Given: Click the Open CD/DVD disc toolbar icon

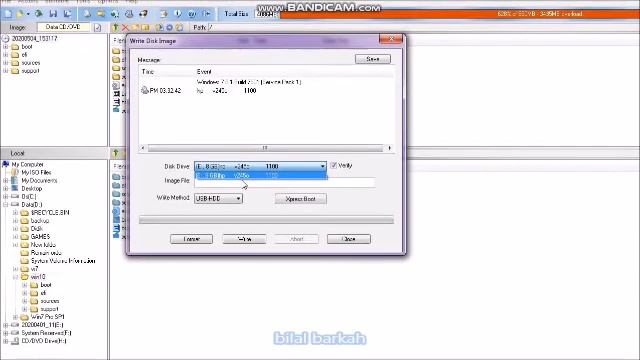Looking at the screenshot, I should coord(38,14).
